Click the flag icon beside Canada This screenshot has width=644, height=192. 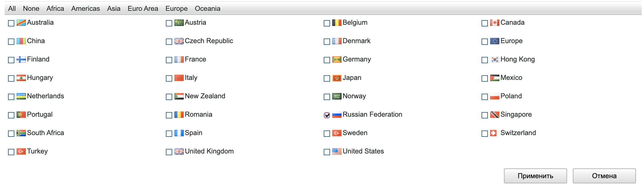494,23
